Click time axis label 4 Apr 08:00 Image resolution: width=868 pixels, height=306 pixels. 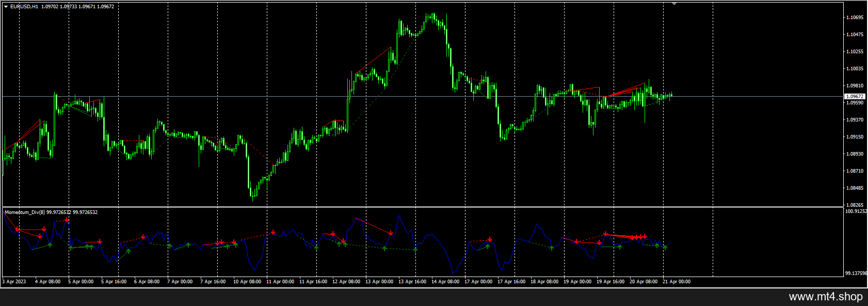coord(47,282)
